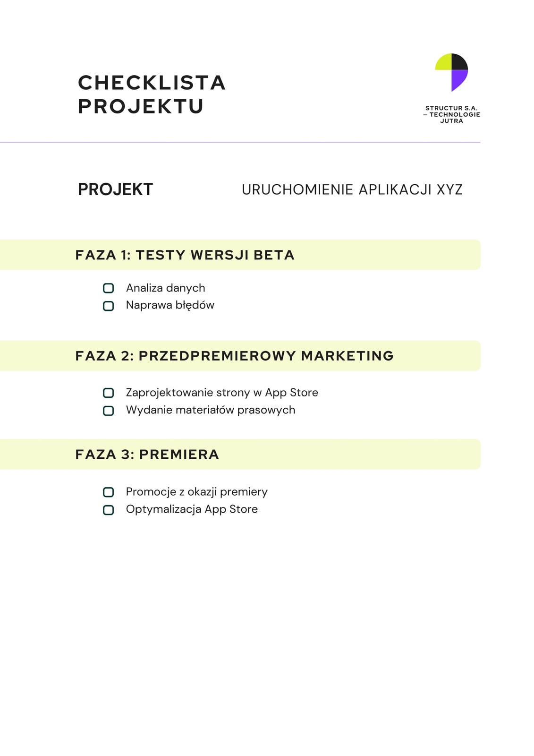Screen dimensions: 534x756
Task: Click the Wydanie materiałów prasowych text
Action: [211, 410]
